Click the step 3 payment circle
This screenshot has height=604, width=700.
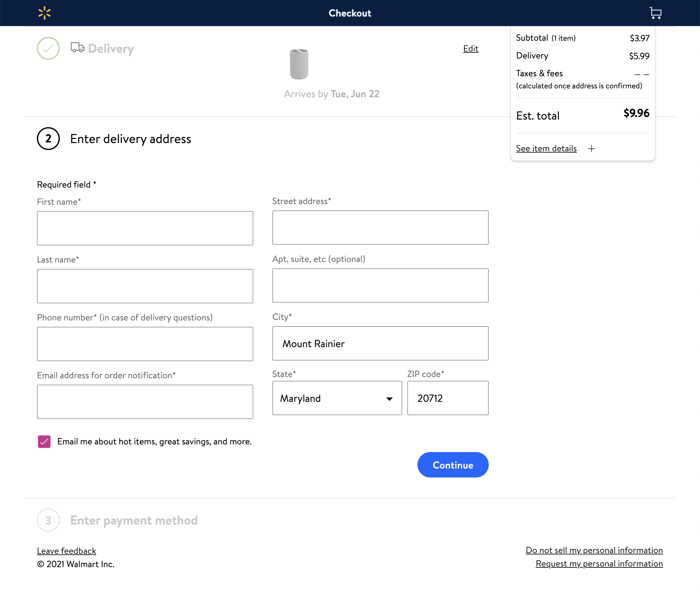click(x=48, y=520)
